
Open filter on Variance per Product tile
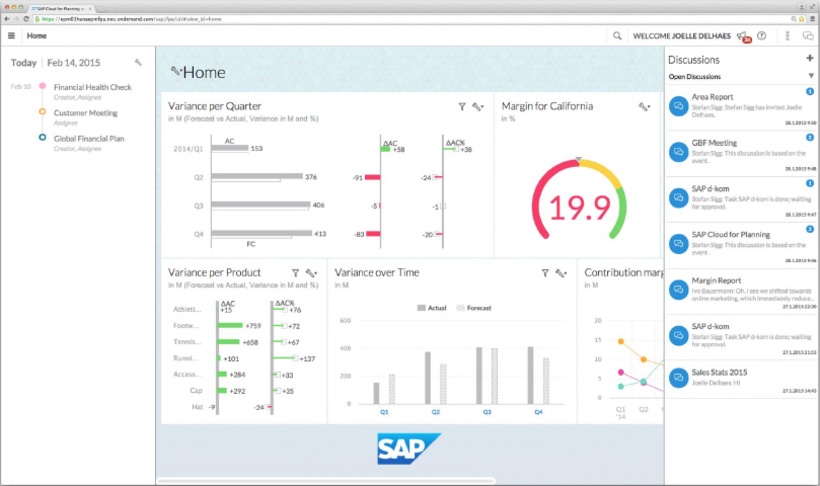click(x=295, y=273)
